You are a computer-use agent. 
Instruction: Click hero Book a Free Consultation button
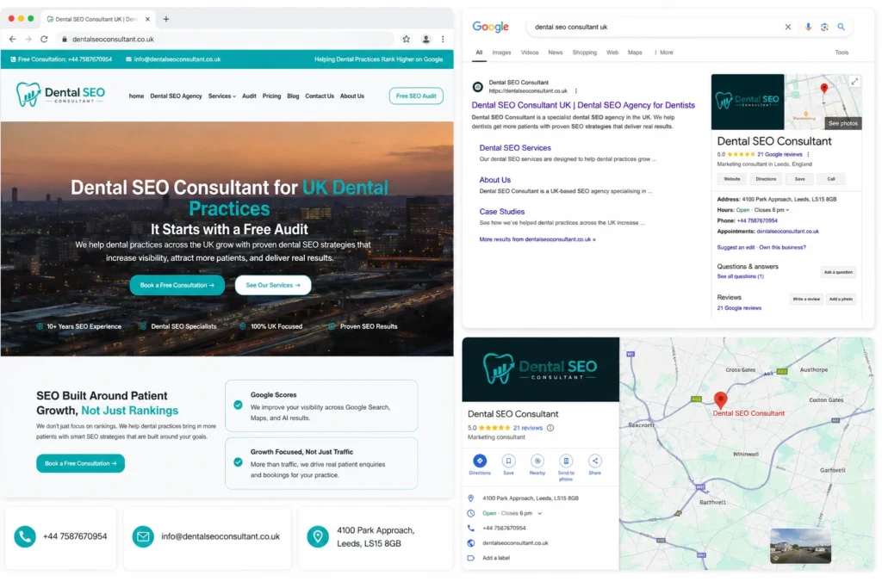click(177, 285)
